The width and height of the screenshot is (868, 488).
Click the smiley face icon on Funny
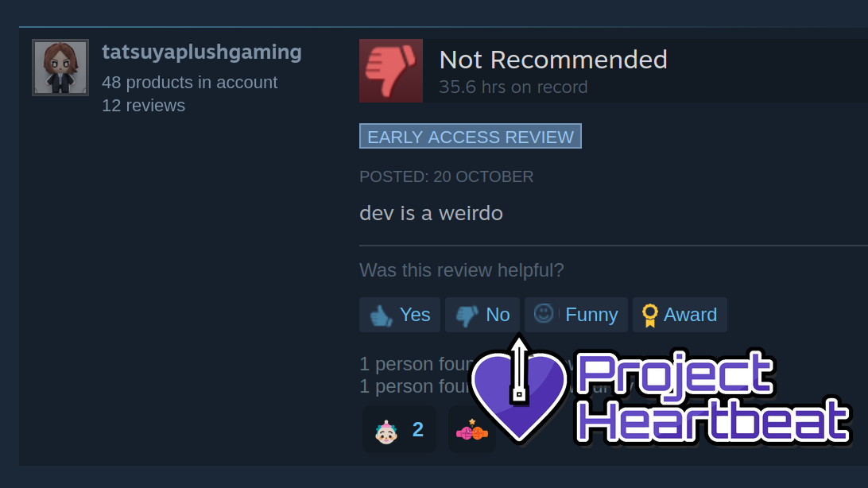pyautogui.click(x=544, y=314)
